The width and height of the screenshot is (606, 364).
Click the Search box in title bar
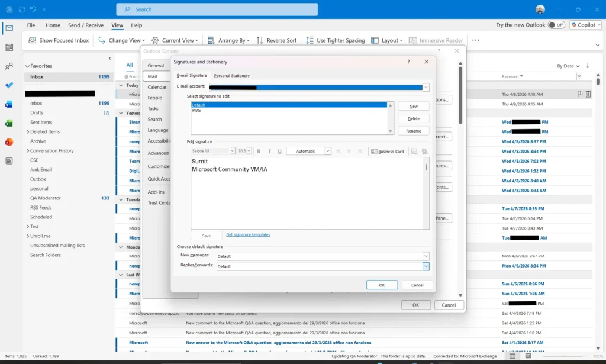click(217, 9)
